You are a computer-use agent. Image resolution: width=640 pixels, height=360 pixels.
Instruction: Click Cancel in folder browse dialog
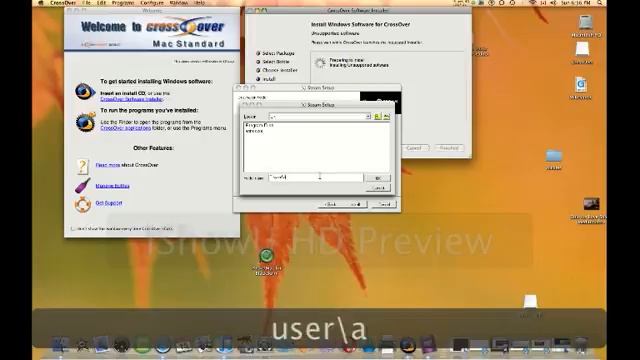[x=378, y=188]
